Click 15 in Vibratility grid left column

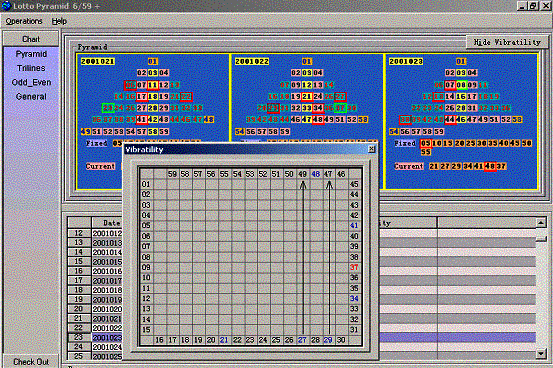click(x=146, y=330)
